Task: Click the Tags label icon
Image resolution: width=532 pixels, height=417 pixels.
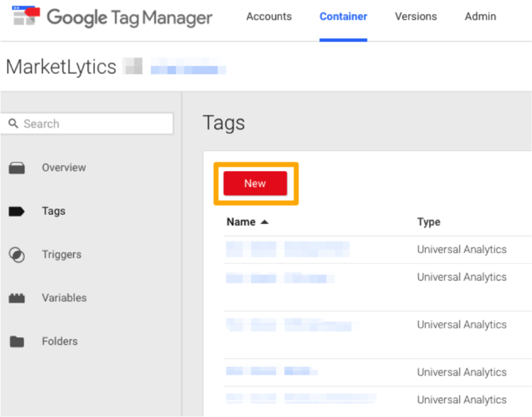Action: (16, 211)
